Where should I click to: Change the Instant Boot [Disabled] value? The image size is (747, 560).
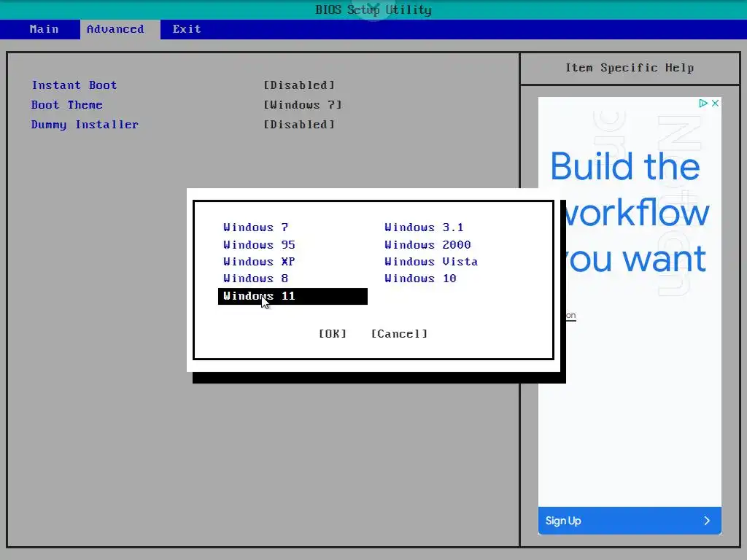pos(299,85)
